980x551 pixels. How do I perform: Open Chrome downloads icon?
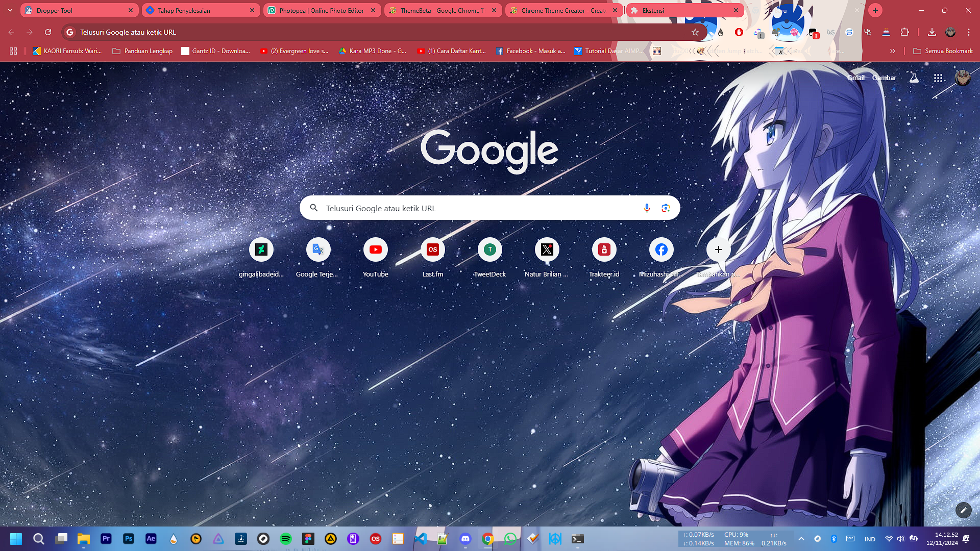[x=932, y=32]
